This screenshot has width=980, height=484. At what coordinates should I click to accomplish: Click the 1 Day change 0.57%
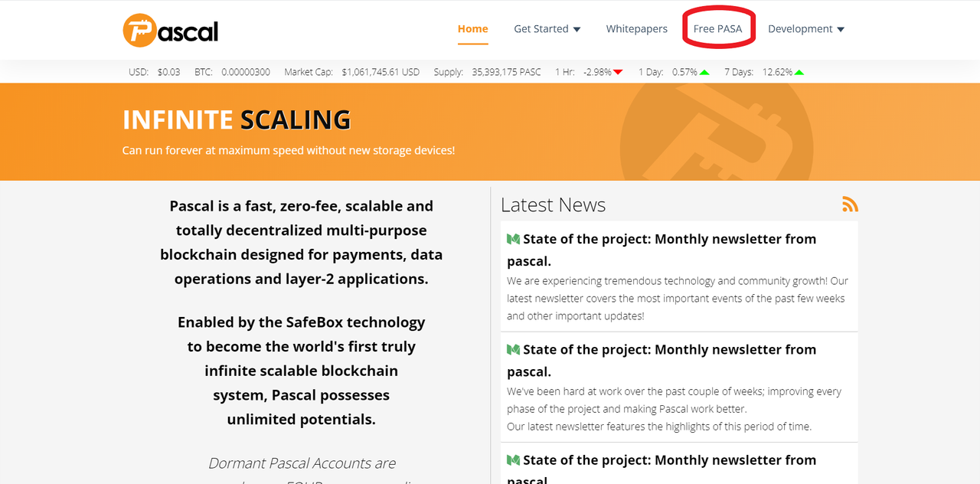point(684,72)
